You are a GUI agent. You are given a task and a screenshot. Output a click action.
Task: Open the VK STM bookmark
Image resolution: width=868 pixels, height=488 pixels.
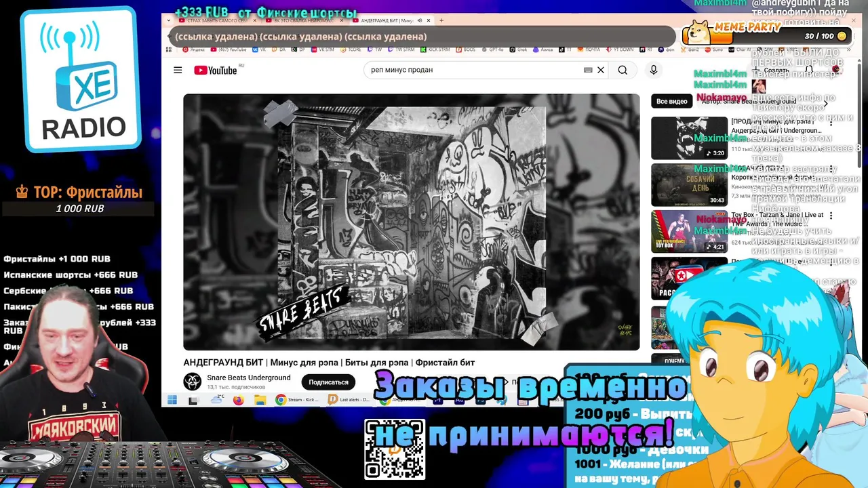[322, 49]
